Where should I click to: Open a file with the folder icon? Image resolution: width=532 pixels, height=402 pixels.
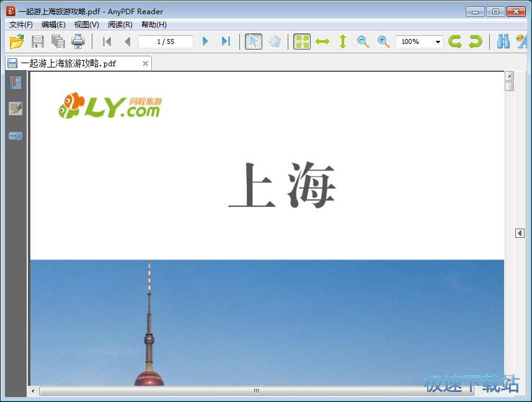click(17, 41)
